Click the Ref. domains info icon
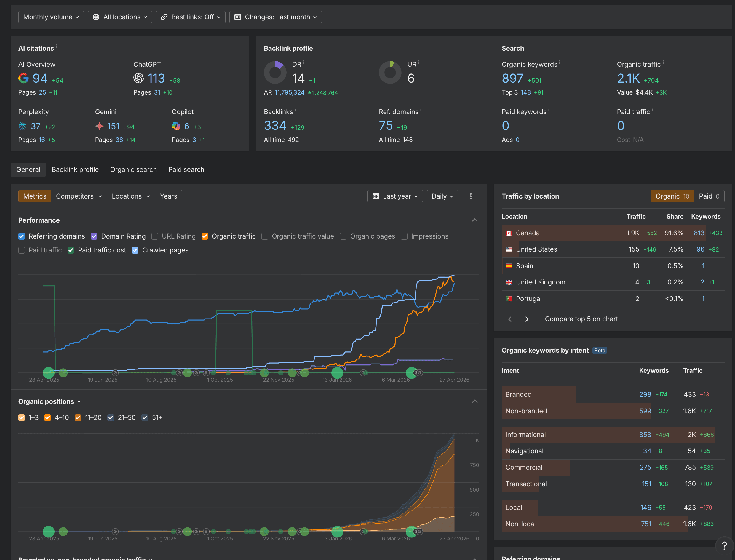This screenshot has width=735, height=560. coord(421,109)
